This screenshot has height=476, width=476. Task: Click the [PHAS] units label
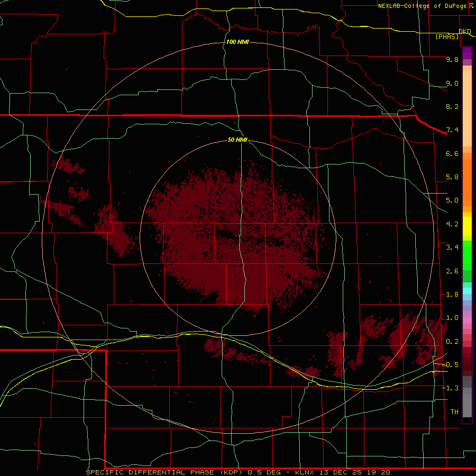click(x=447, y=36)
